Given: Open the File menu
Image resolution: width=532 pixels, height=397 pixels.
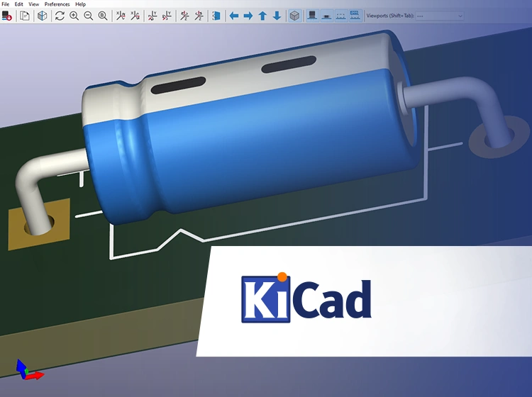Looking at the screenshot, I should [x=6, y=4].
